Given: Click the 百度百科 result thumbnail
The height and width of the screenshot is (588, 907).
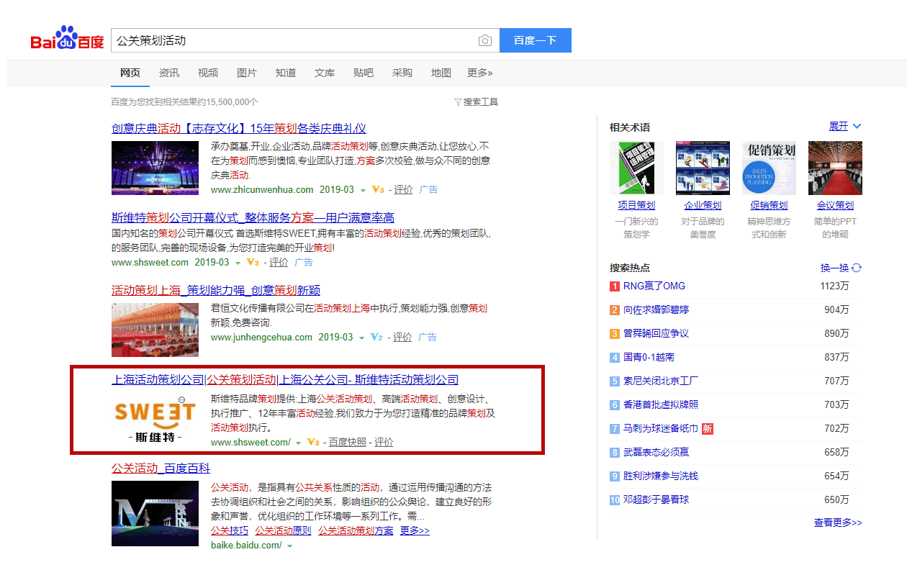Looking at the screenshot, I should [155, 513].
